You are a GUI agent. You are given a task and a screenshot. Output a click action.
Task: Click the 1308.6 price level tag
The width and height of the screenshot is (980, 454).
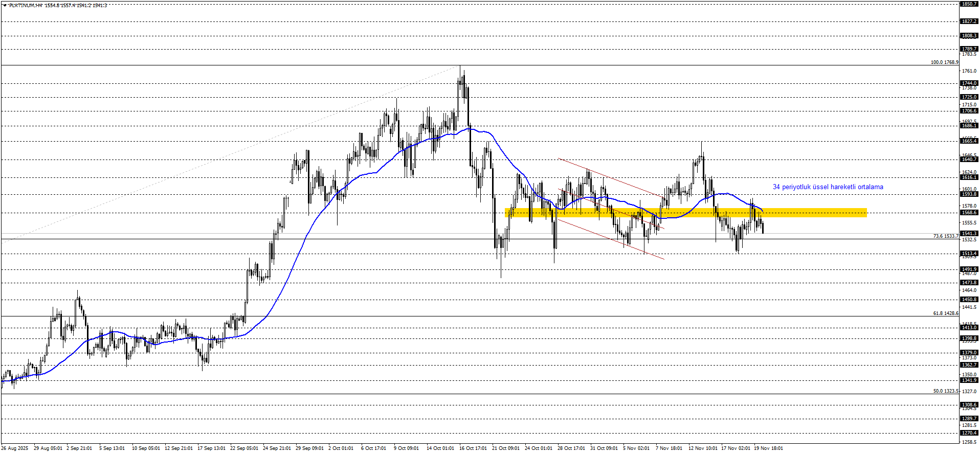(x=969, y=405)
